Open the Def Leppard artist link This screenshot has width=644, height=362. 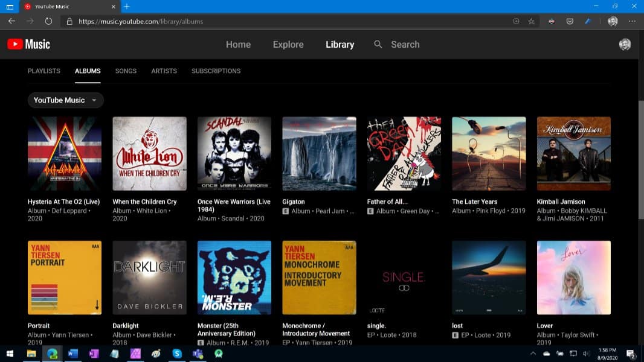click(x=69, y=211)
